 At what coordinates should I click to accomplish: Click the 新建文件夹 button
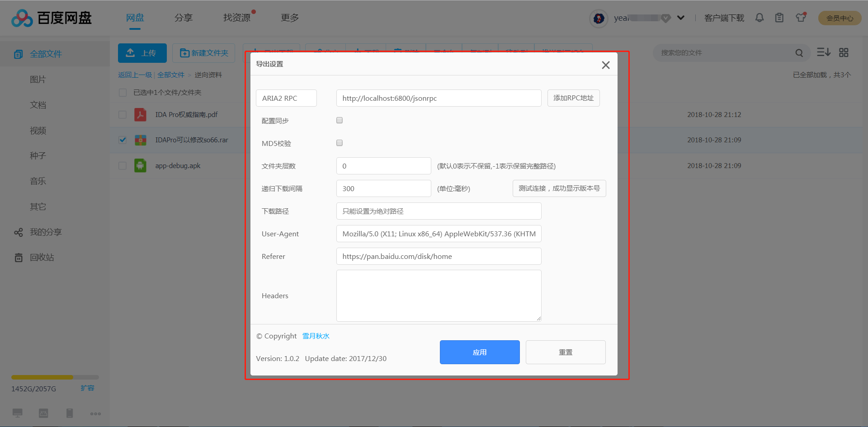203,53
